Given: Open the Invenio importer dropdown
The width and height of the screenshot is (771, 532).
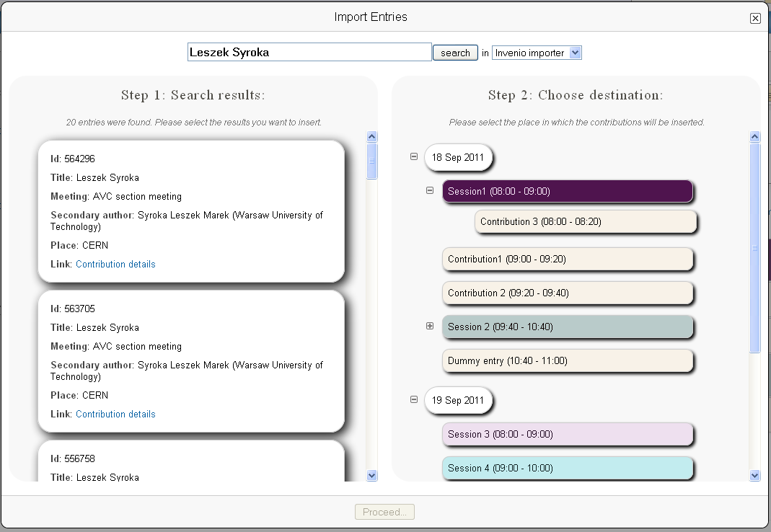Looking at the screenshot, I should click(537, 53).
